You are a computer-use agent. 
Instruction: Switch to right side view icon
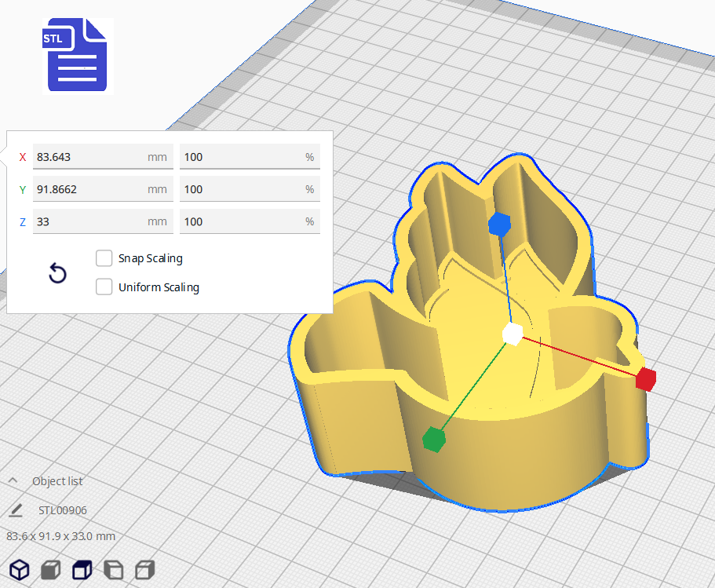click(144, 569)
